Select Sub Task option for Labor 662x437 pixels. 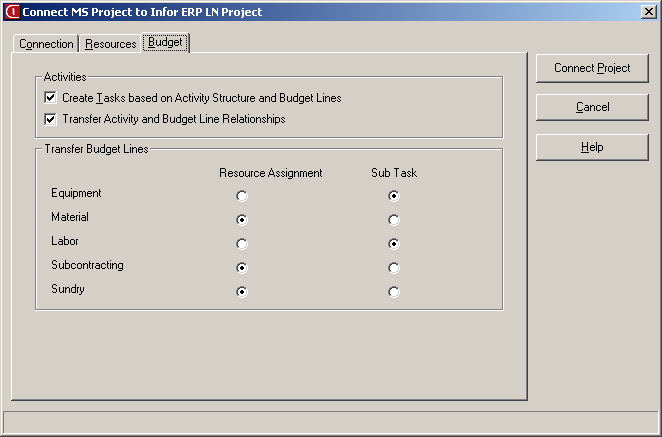(394, 244)
